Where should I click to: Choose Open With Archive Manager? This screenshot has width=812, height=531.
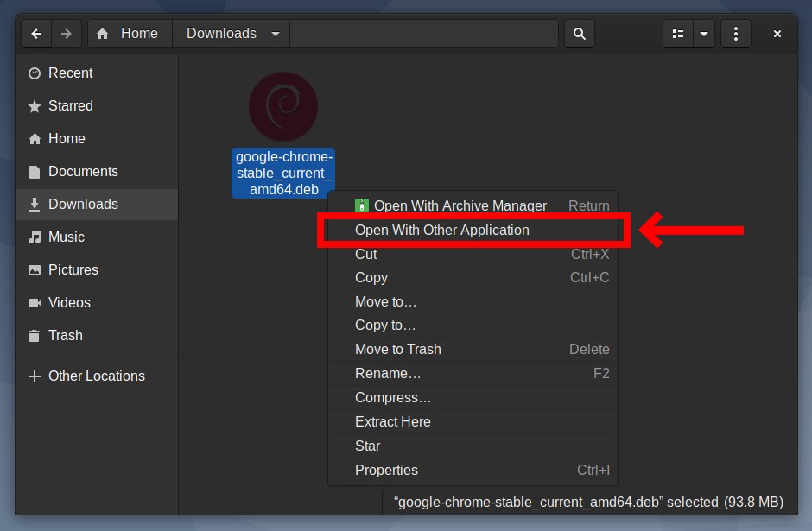click(473, 205)
